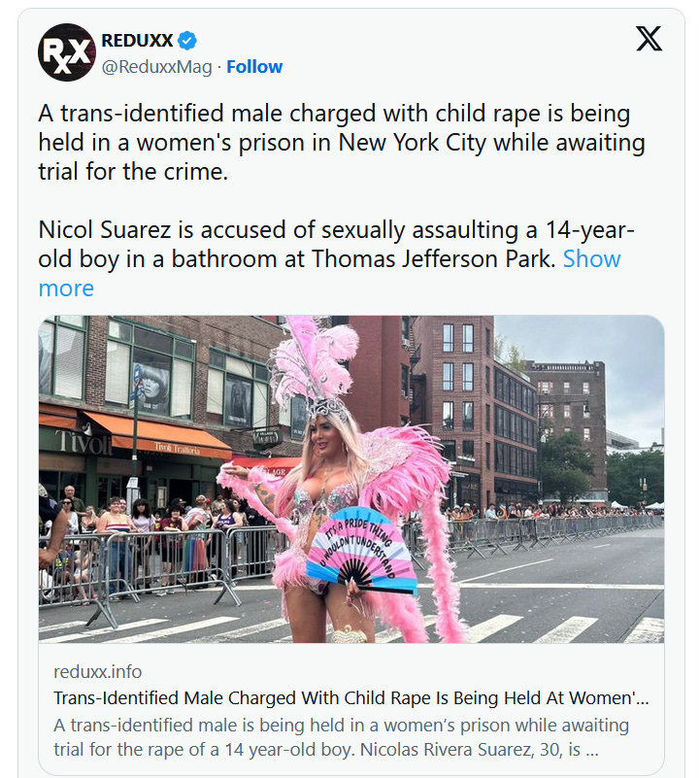Follow the ReduxxMag account
The image size is (700, 778).
[x=254, y=66]
